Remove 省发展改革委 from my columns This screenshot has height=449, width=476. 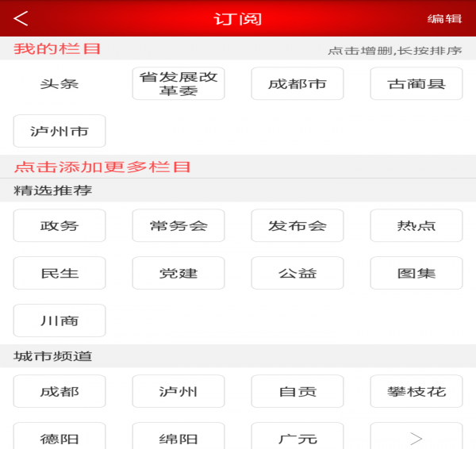coord(178,83)
